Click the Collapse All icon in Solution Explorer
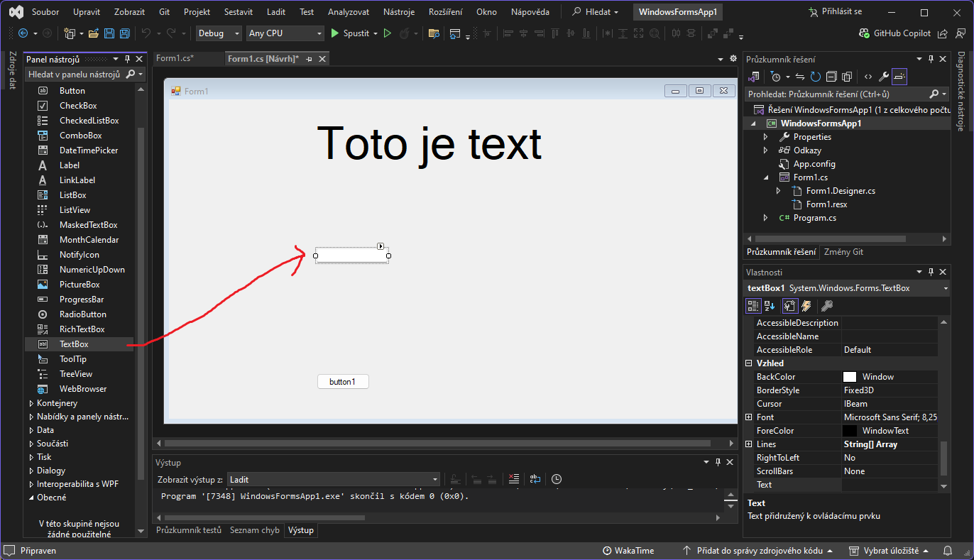Viewport: 974px width, 560px height. click(831, 77)
